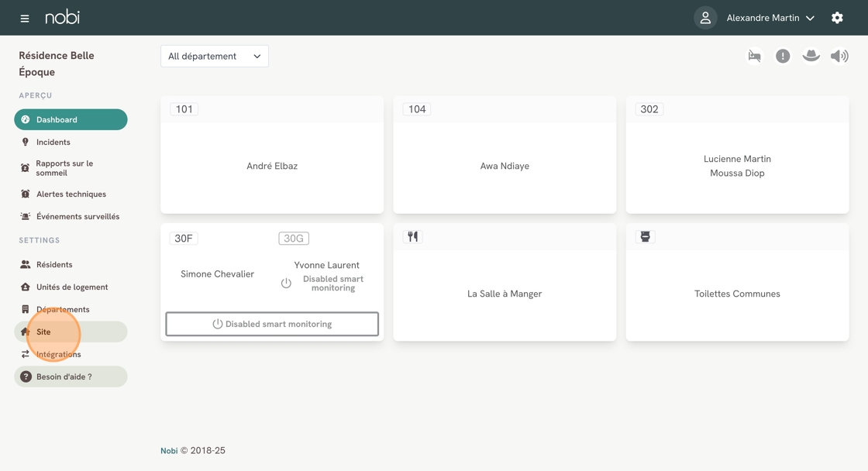This screenshot has height=471, width=868.
Task: Open room 101 André Elbaz card
Action: pyautogui.click(x=272, y=166)
